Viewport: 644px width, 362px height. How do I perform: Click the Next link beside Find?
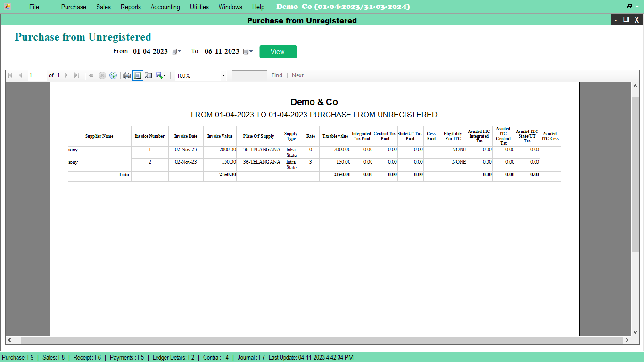[x=297, y=75]
